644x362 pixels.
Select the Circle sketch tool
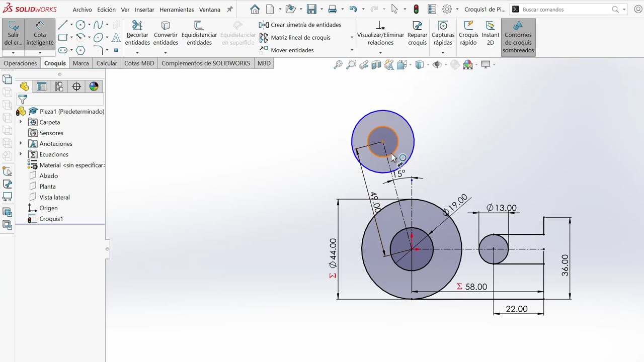pyautogui.click(x=80, y=25)
